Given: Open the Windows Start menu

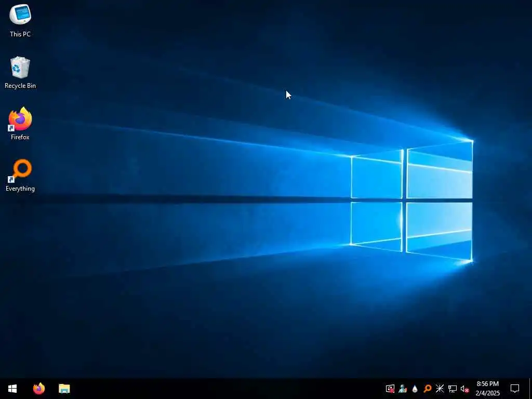Looking at the screenshot, I should click(x=12, y=389).
